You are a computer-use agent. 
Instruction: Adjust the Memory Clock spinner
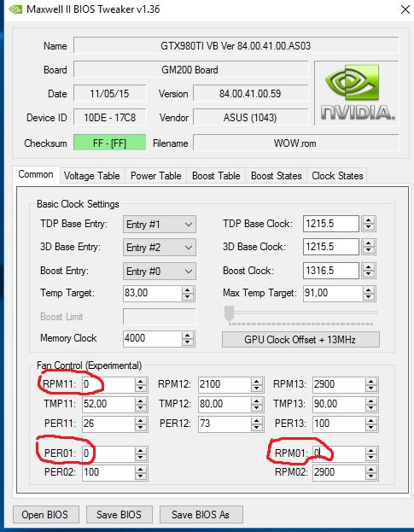(188, 339)
